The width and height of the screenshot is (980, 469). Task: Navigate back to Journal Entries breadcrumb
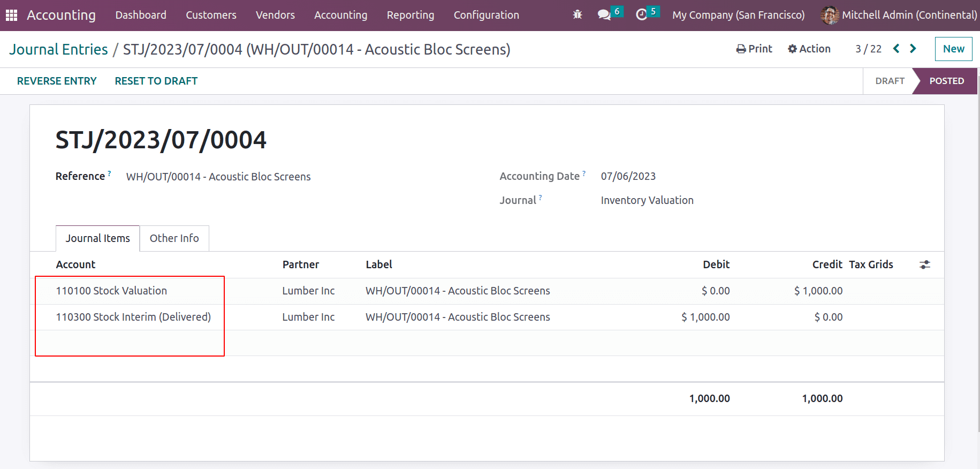click(x=58, y=49)
